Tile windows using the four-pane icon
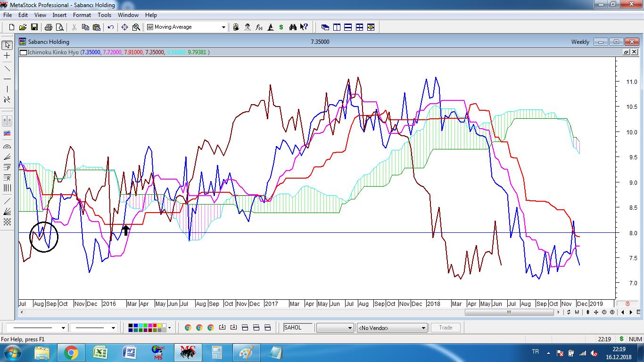Screen dimensions: 644x362 coord(359,27)
